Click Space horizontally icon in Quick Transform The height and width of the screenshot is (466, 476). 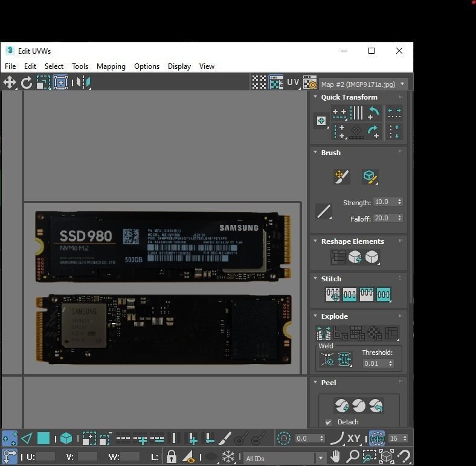(394, 113)
